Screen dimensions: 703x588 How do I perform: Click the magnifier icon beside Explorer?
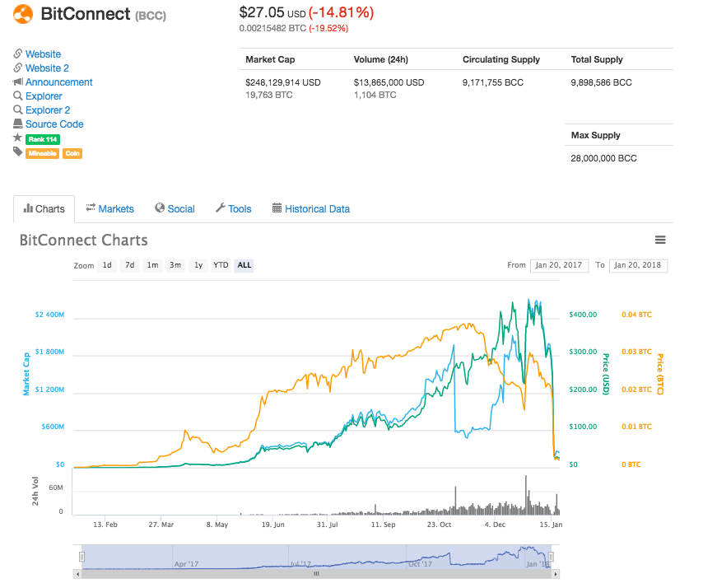(x=18, y=96)
